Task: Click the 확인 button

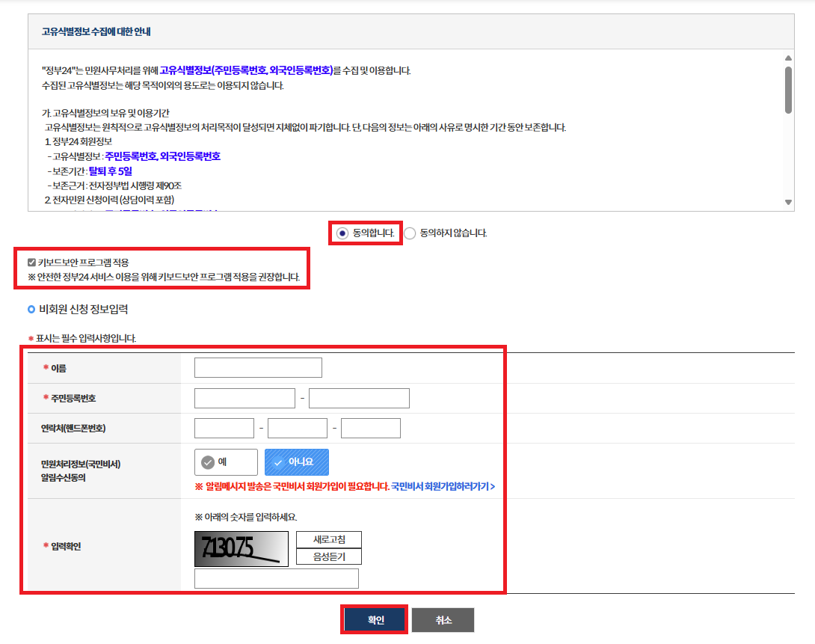Action: coord(375,619)
